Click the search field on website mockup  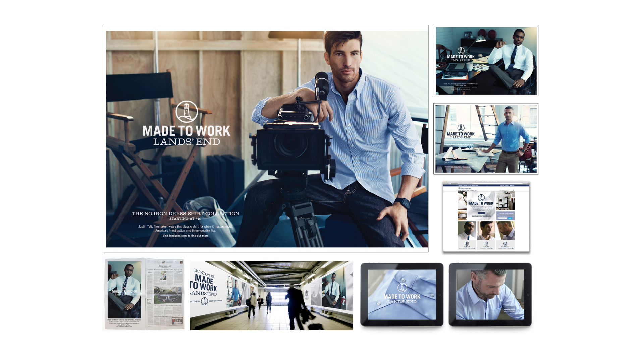tap(506, 190)
